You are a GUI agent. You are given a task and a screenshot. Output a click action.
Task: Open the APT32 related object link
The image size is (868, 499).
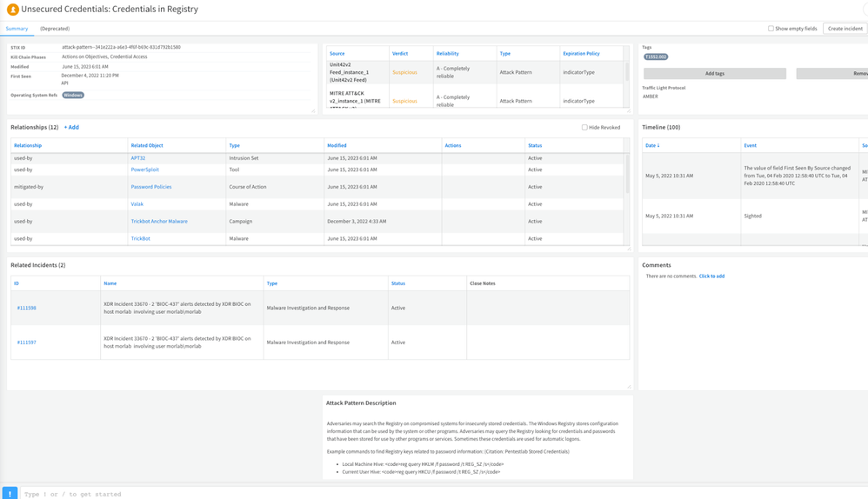pyautogui.click(x=137, y=158)
